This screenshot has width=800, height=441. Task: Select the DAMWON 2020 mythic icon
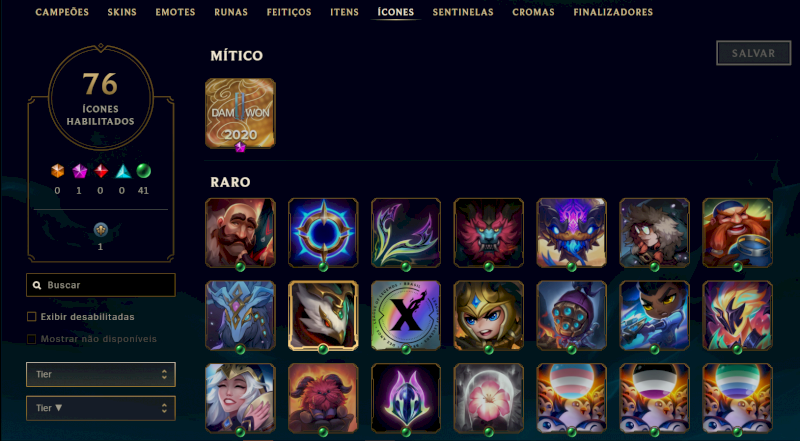coord(240,113)
